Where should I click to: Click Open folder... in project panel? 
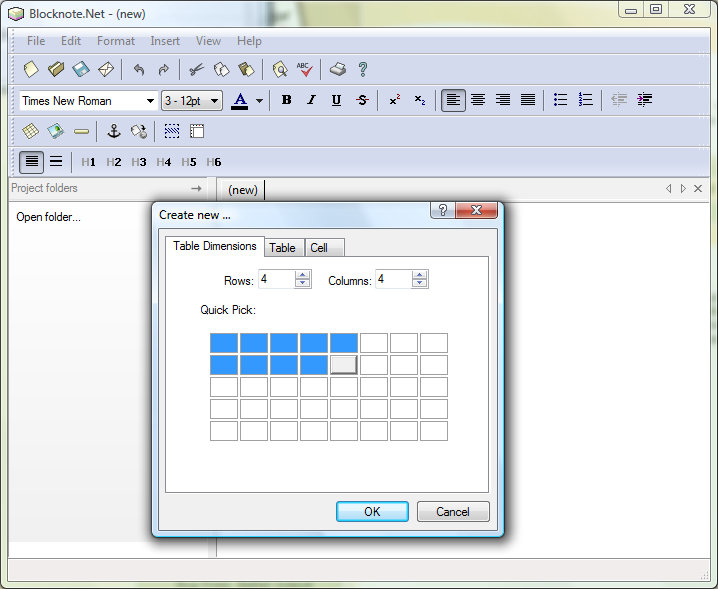click(x=49, y=217)
